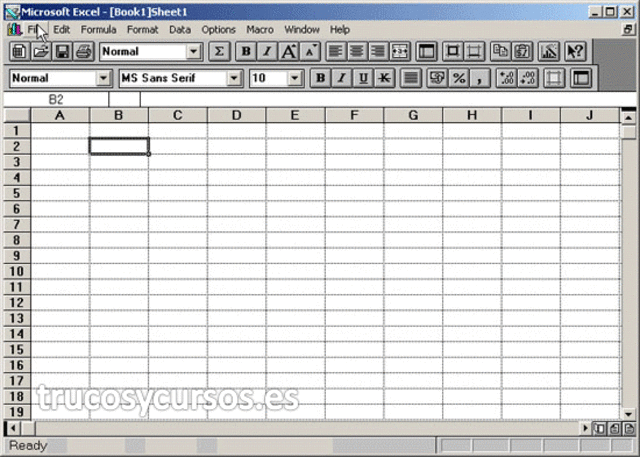Align cell contents right
Image resolution: width=640 pixels, height=457 pixels.
[378, 52]
